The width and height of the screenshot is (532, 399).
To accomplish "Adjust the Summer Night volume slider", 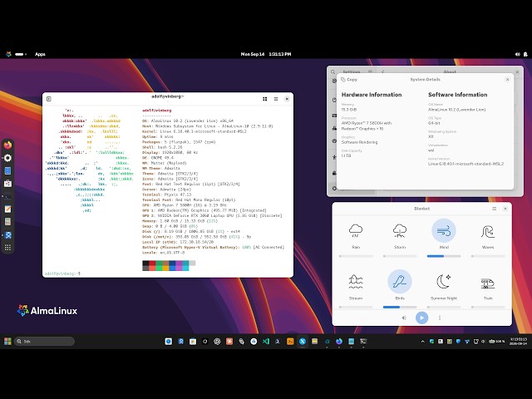I will 444,307.
